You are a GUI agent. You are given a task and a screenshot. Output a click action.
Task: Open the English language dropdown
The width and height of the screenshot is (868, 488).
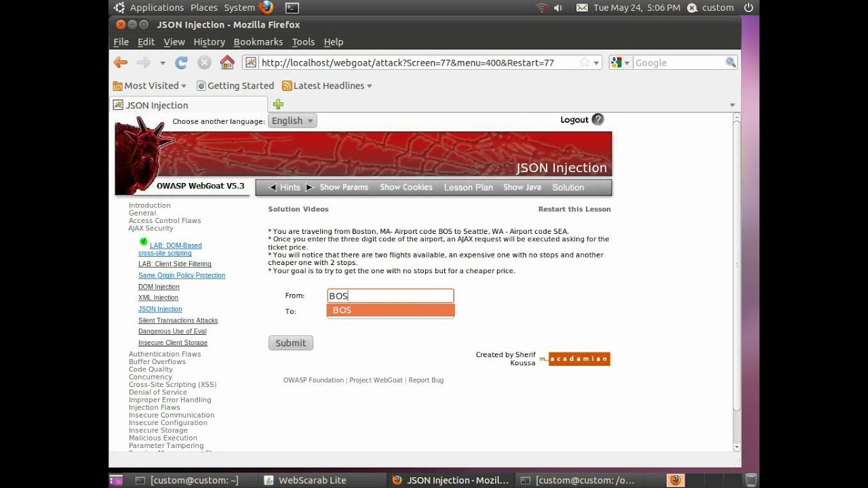[292, 121]
